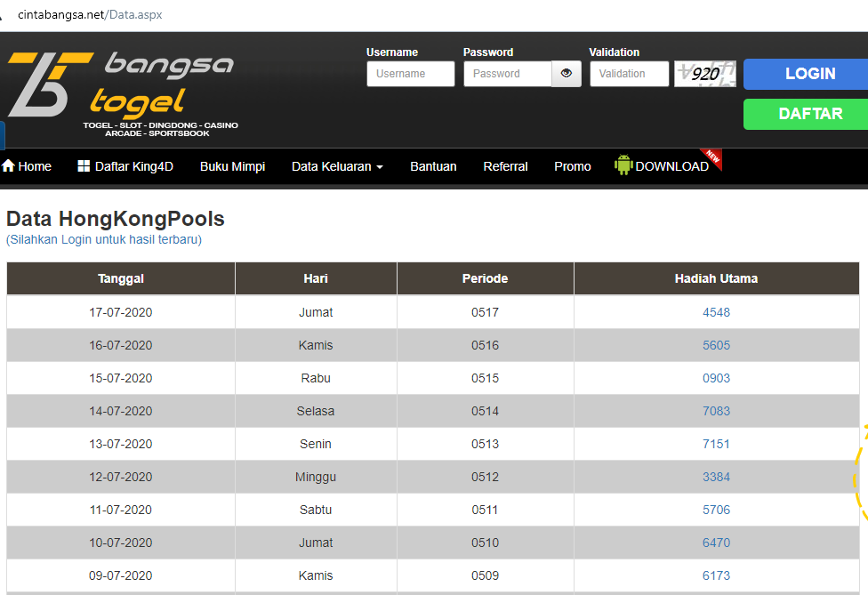The image size is (868, 595).
Task: Click day cell Minggu
Action: (x=316, y=477)
